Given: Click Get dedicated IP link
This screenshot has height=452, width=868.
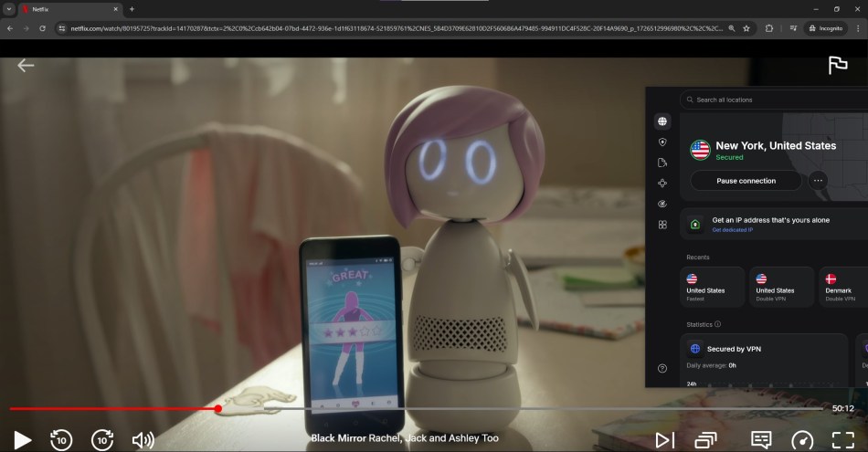Looking at the screenshot, I should point(733,230).
